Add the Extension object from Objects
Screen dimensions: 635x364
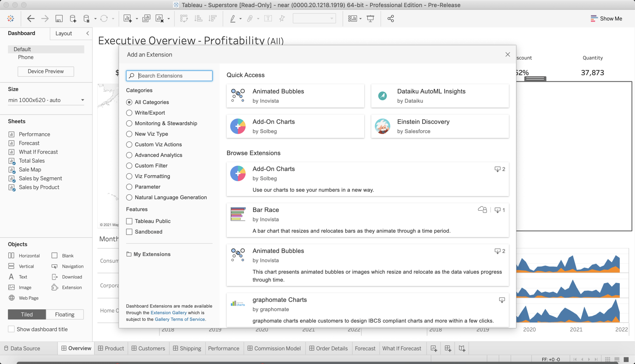pyautogui.click(x=67, y=288)
